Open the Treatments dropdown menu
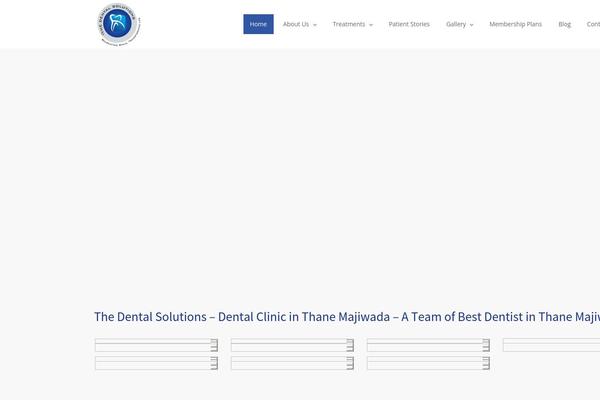Image resolution: width=600 pixels, height=400 pixels. pos(352,24)
